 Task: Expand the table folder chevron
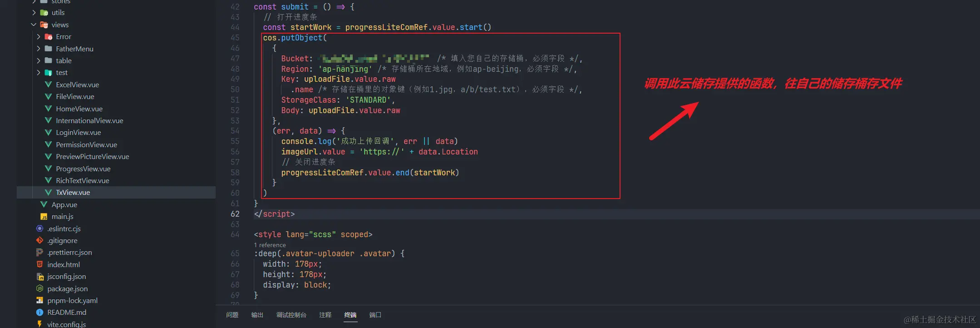39,60
